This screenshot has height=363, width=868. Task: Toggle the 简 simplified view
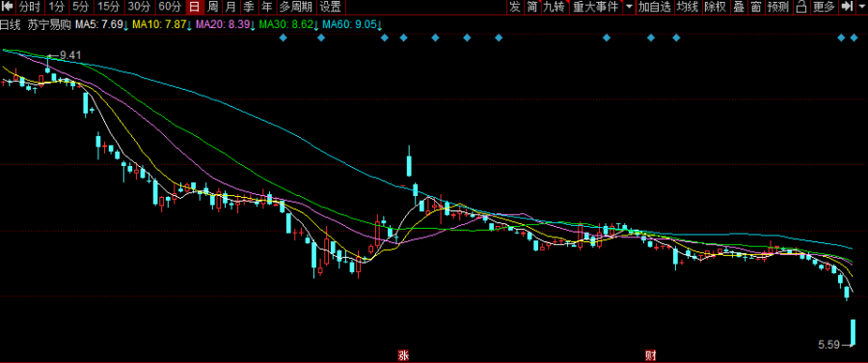point(532,7)
